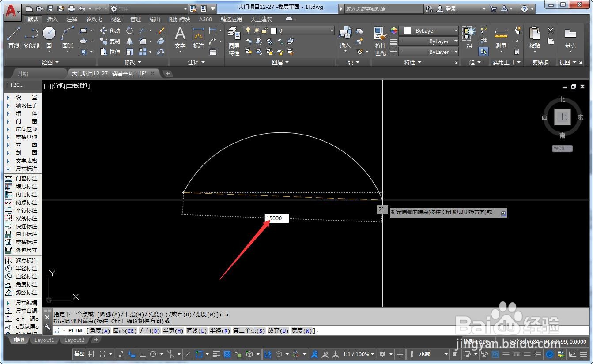
Task: Toggle layer lock padlock icon
Action: pos(264,30)
